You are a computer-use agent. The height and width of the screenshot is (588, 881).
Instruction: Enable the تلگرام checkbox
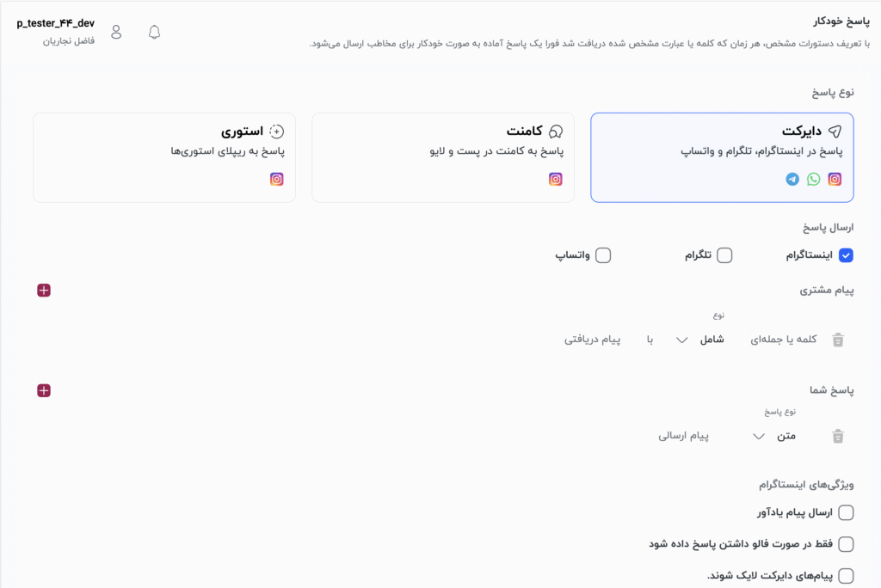(725, 255)
